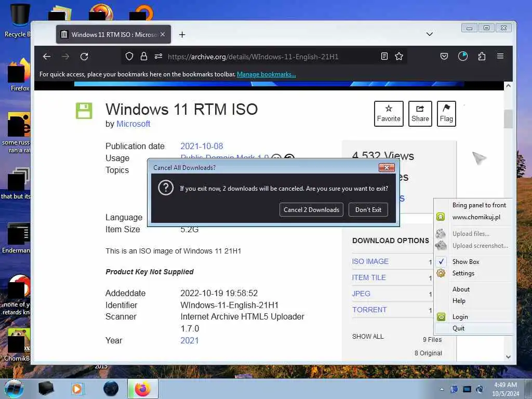
Task: Toggle Reader View icon in address bar
Action: pos(384,56)
